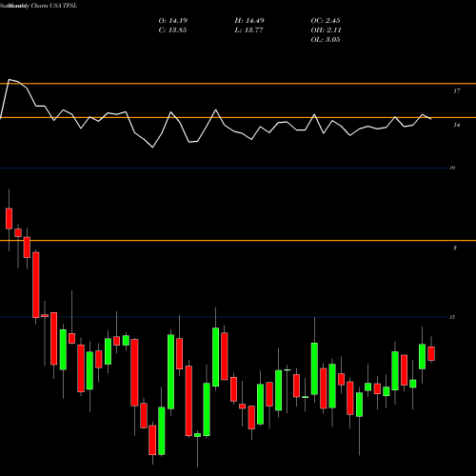Click the "3" axis label below the orange line
This screenshot has width=476, height=476.
click(x=455, y=248)
